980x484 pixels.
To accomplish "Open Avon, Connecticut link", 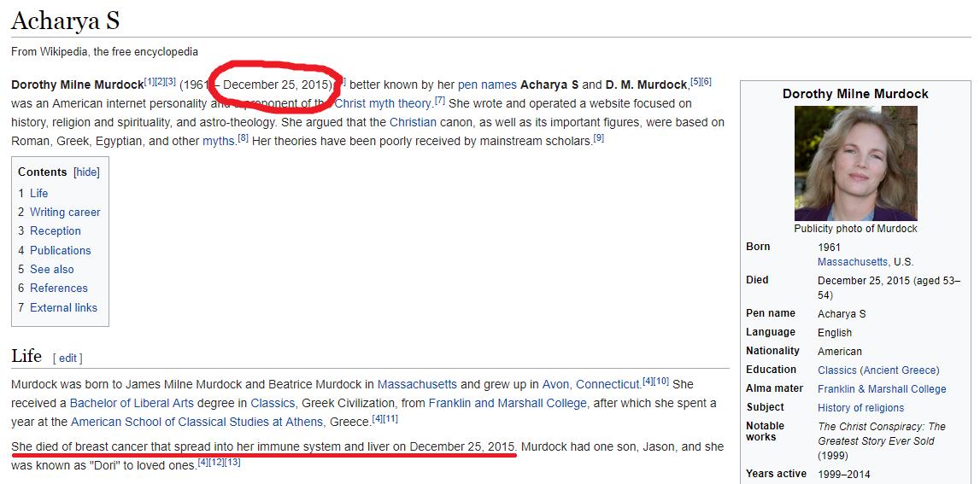I will (x=591, y=384).
